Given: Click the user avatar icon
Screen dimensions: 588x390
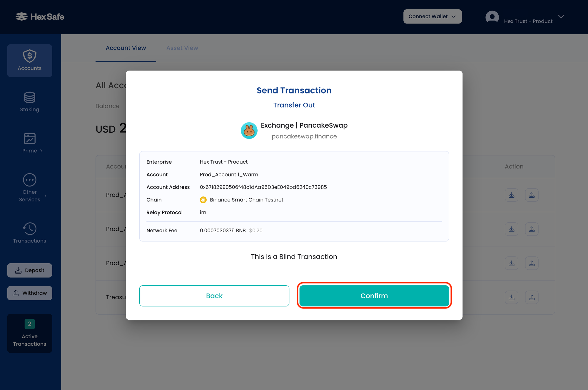Looking at the screenshot, I should coord(492,17).
